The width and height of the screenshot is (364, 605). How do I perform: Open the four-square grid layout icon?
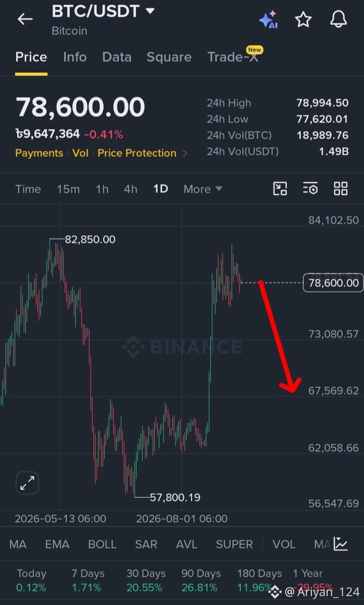point(340,189)
